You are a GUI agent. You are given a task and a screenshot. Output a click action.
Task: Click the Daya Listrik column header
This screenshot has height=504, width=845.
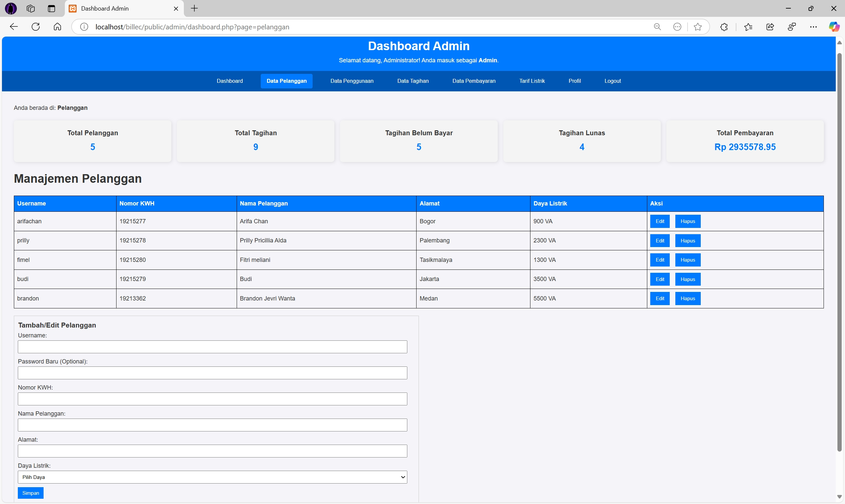(589, 204)
